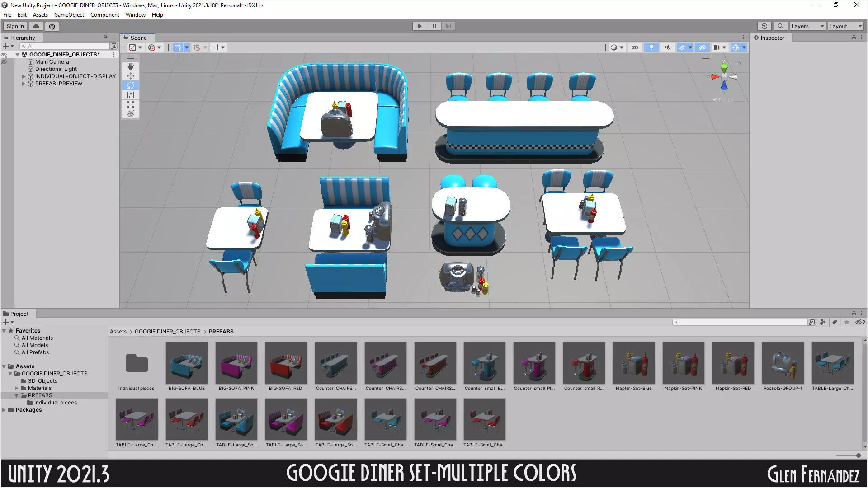Select the Rotate tool
The height and width of the screenshot is (488, 868).
click(x=131, y=85)
